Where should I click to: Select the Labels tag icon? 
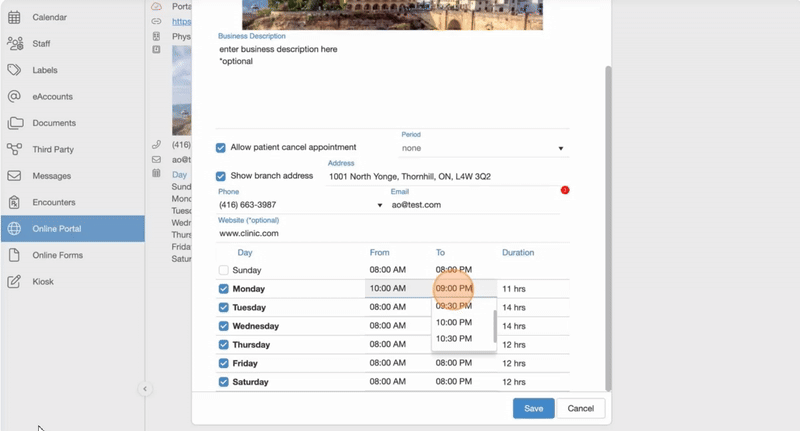(15, 70)
